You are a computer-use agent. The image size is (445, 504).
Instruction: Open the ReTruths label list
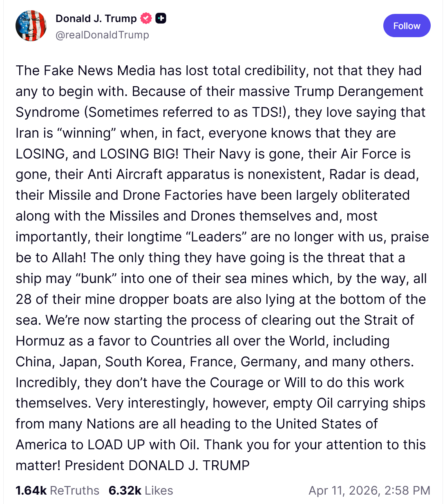(75, 490)
